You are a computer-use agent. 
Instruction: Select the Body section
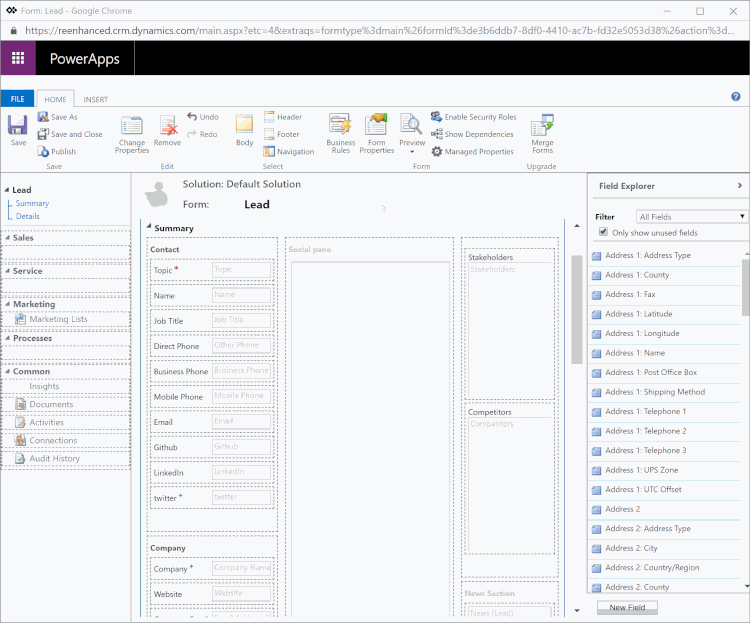click(244, 130)
